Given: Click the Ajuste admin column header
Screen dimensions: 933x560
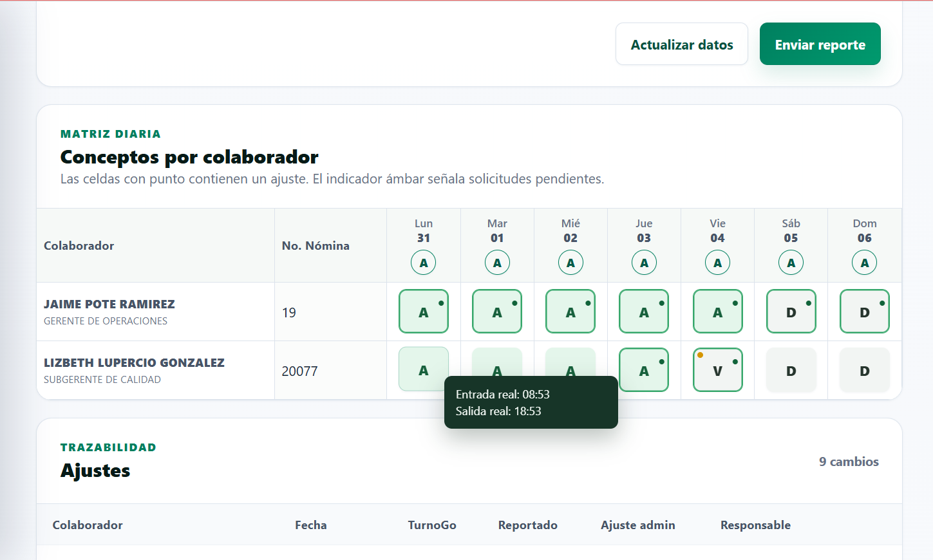Looking at the screenshot, I should (x=638, y=525).
